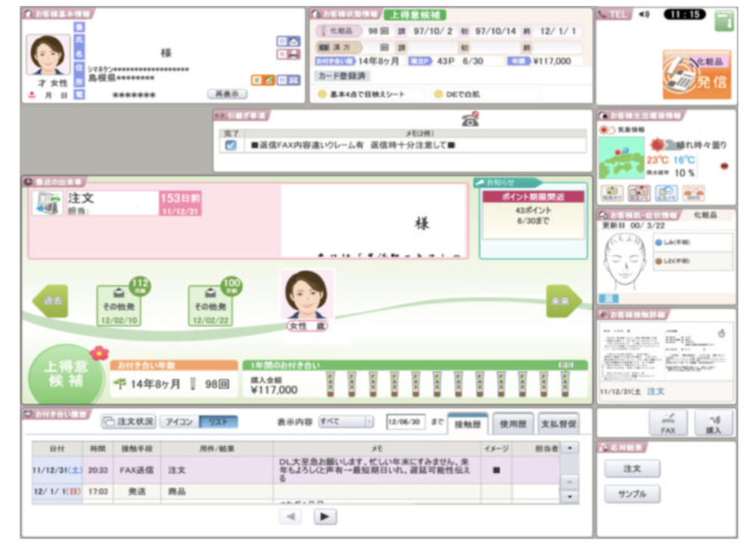Open the 表示内容 すべて dropdown

click(x=346, y=422)
